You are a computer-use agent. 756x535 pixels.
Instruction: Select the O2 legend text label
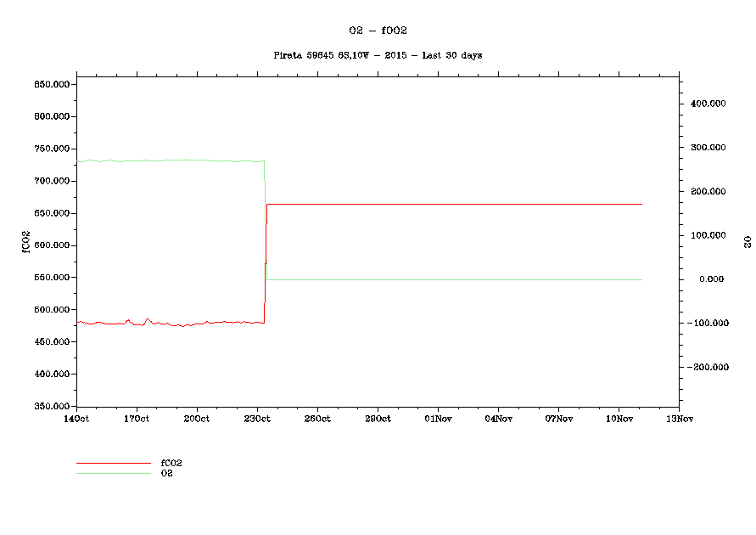(167, 473)
